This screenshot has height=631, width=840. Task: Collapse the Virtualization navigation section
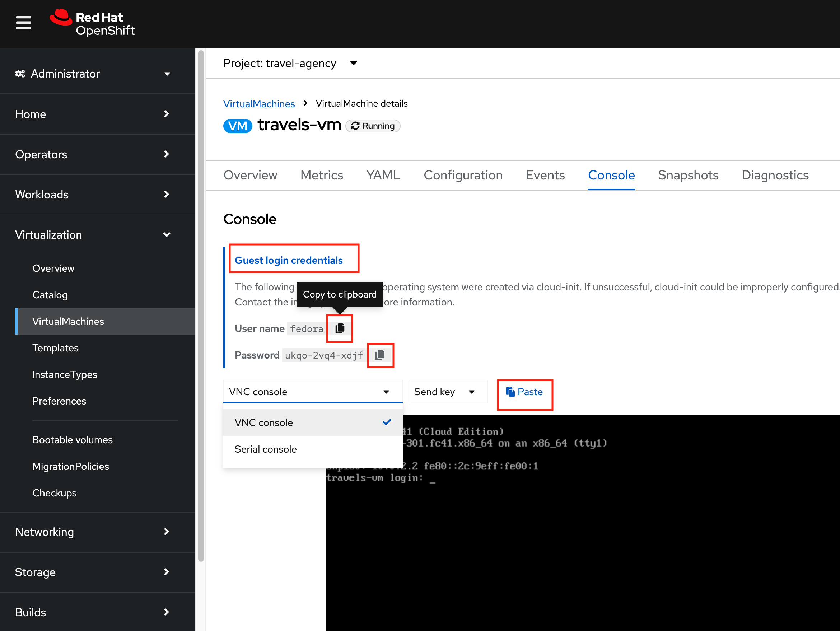[98, 235]
